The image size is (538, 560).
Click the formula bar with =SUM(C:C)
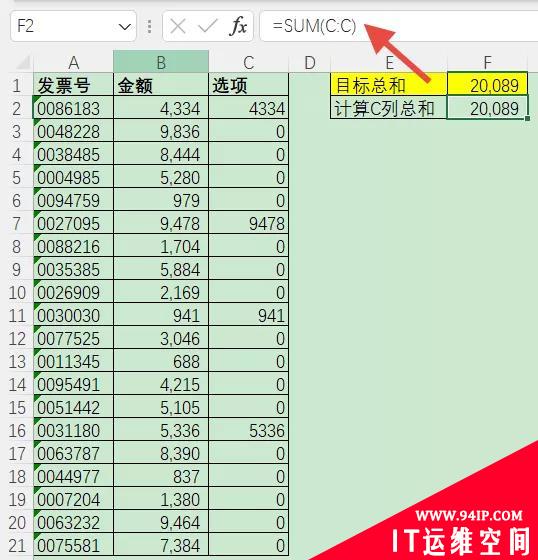pyautogui.click(x=398, y=26)
